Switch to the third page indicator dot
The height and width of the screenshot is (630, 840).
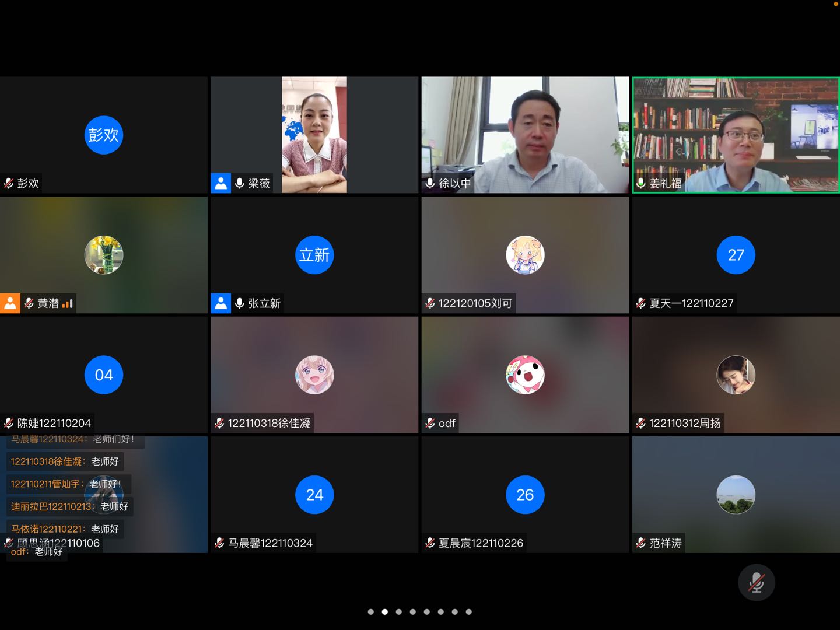coord(398,612)
